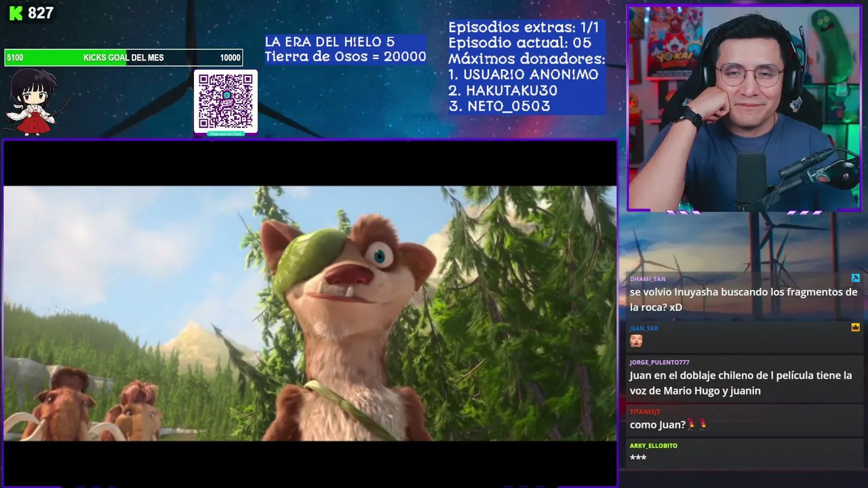This screenshot has height=488, width=868.
Task: Open the ARKY_ELLOBITO chat username
Action: click(654, 445)
